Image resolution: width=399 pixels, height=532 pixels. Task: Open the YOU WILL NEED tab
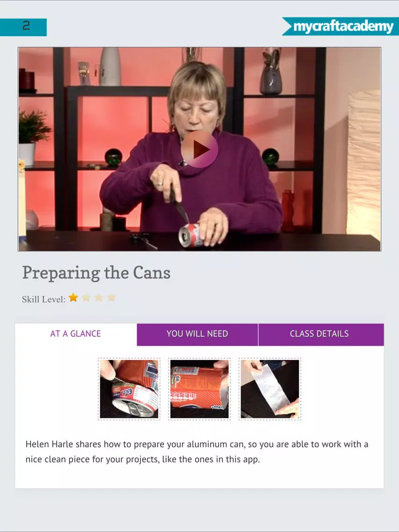tap(197, 334)
